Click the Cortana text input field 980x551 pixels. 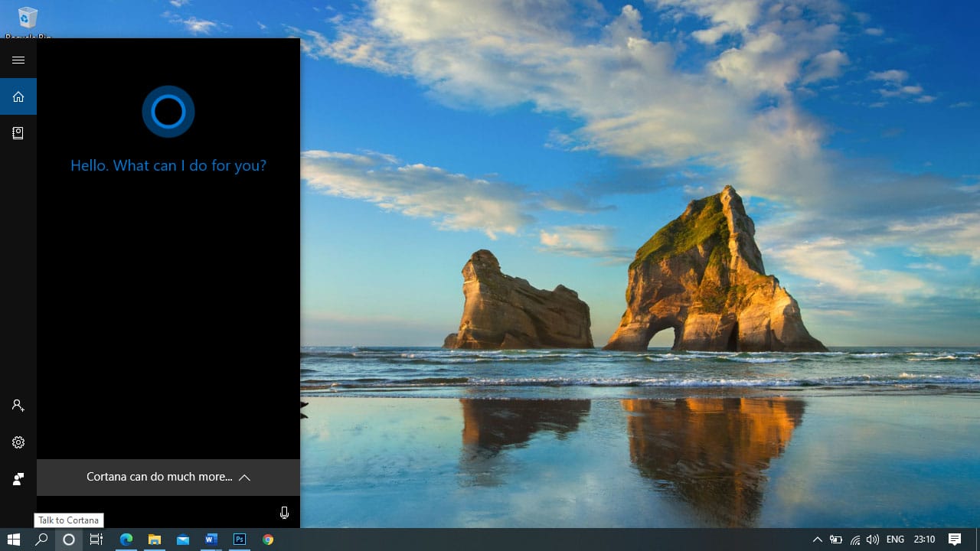[x=153, y=513]
